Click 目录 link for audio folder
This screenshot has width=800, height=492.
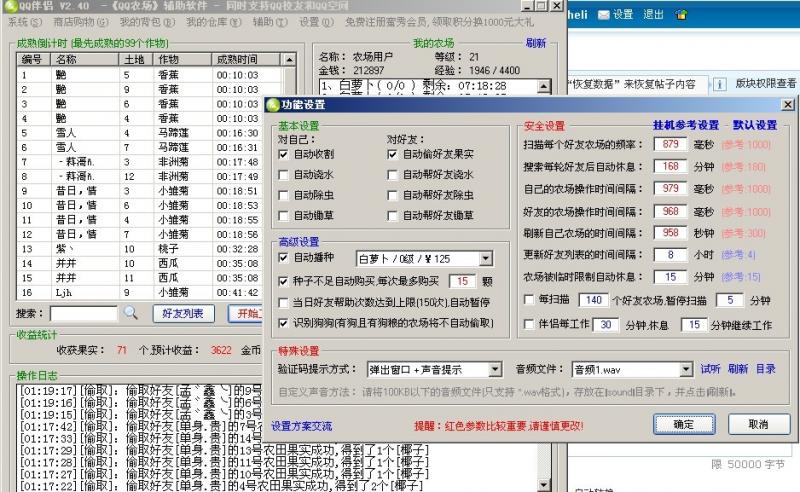(765, 369)
